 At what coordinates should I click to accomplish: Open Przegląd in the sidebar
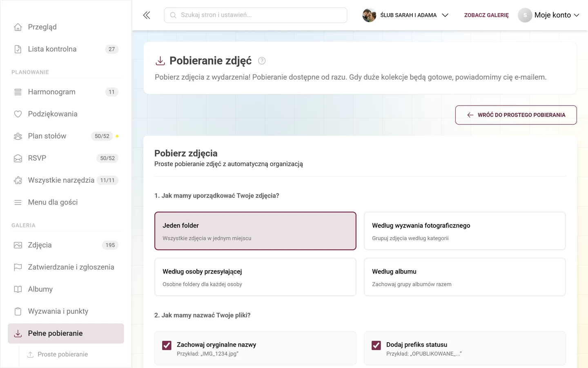66,27
